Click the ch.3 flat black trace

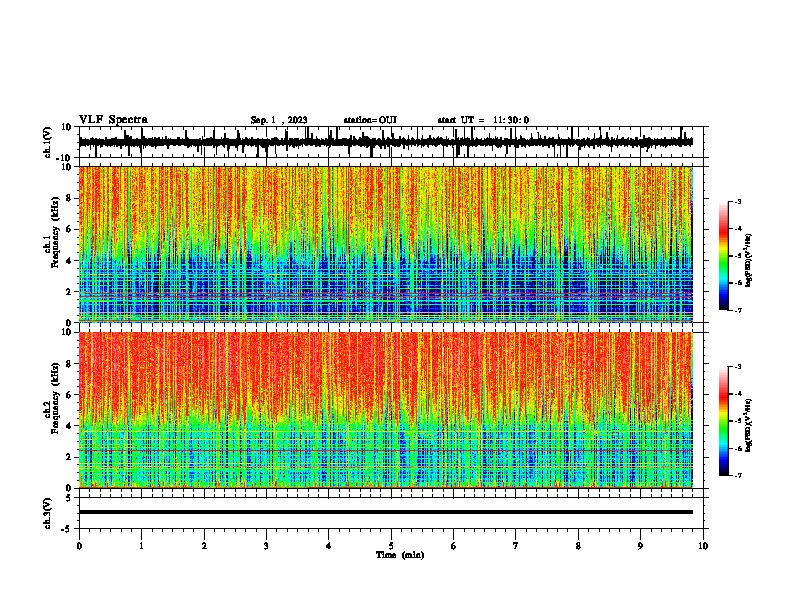point(385,512)
